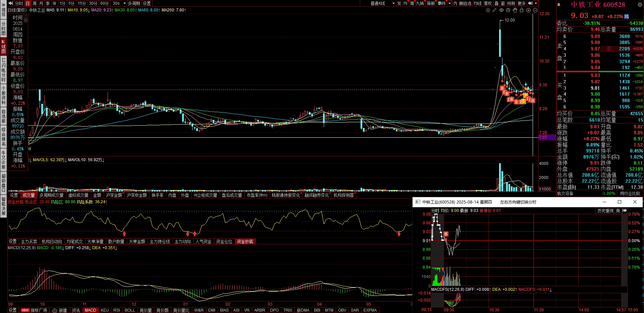This screenshot has height=313, width=644.
Task: Toggle 事件 events overlay
Action: (442, 3)
